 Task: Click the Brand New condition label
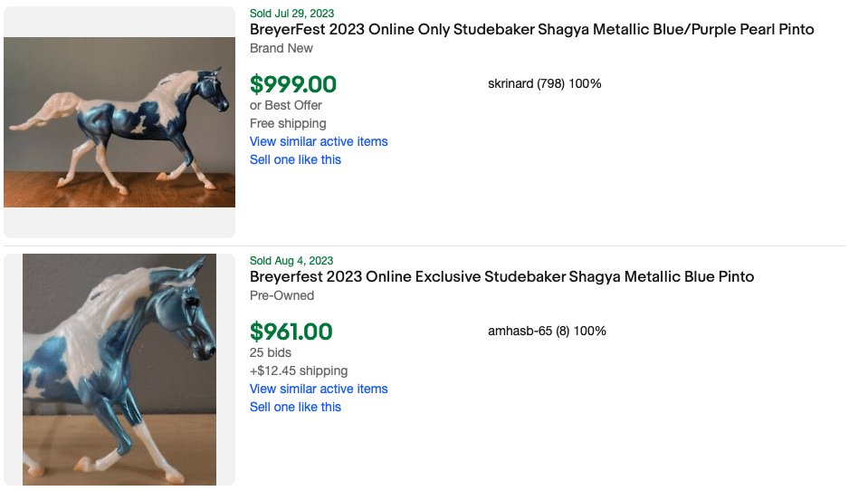[281, 48]
